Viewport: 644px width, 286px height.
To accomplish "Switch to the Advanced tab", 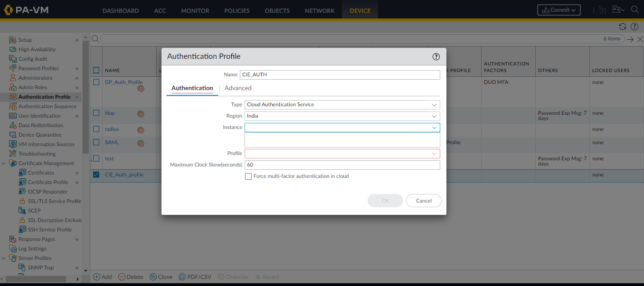I will coord(238,88).
